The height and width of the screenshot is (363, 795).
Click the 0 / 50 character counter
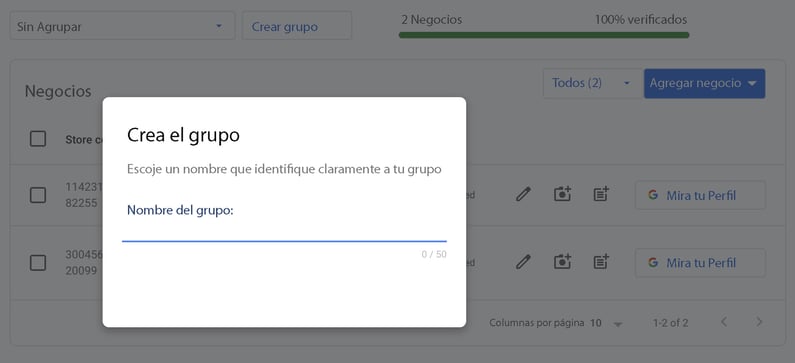click(434, 255)
